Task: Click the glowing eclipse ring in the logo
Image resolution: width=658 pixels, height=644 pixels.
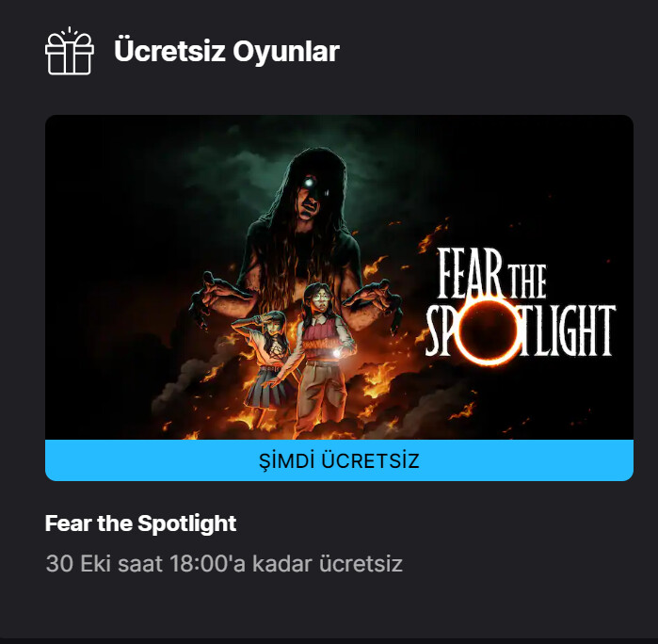Action: tap(489, 332)
